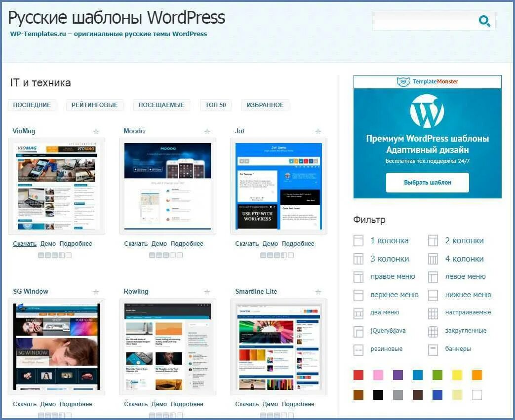This screenshot has height=420, width=515.
Task: Select the 2 колонки layout icon
Action: point(433,241)
